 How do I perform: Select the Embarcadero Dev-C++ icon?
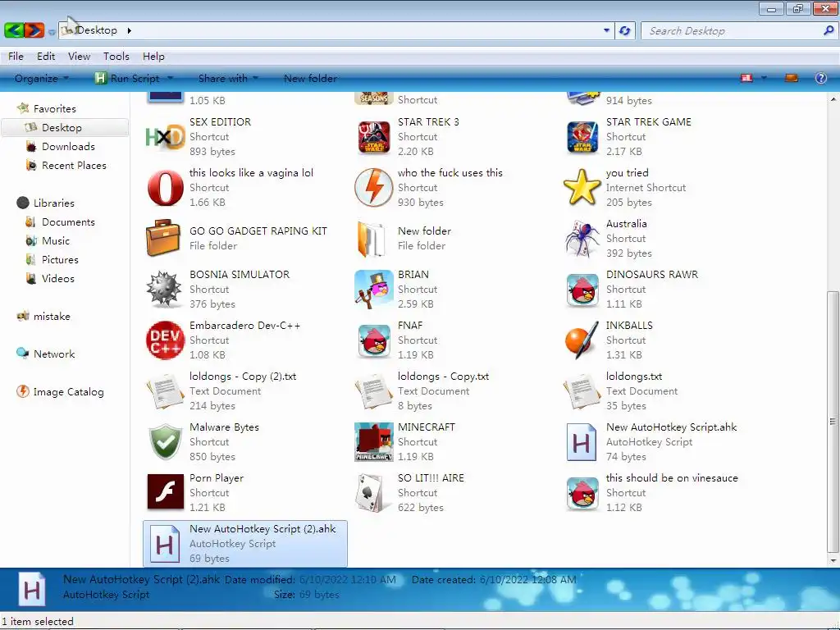165,340
